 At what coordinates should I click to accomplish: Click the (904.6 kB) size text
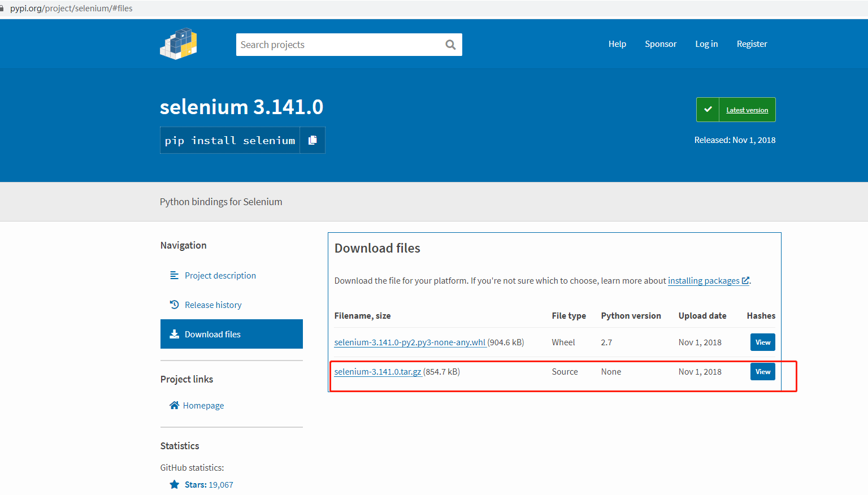(506, 342)
